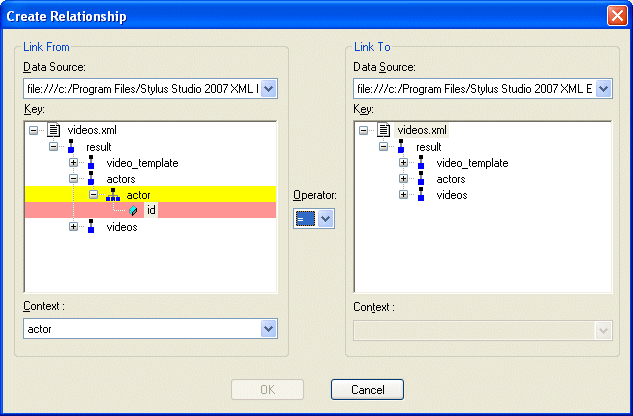This screenshot has height=416, width=633.
Task: Expand video_template node in Link To tree
Action: point(404,163)
